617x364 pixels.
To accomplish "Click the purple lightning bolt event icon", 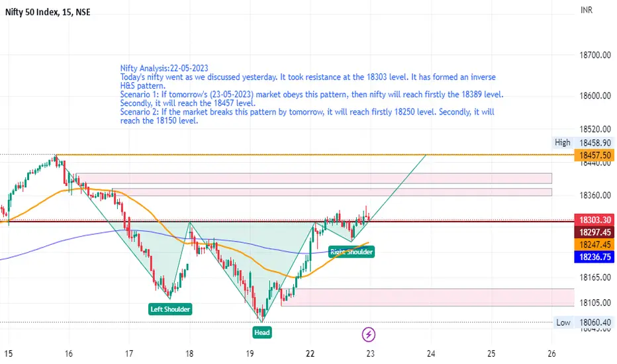I will coord(369,334).
